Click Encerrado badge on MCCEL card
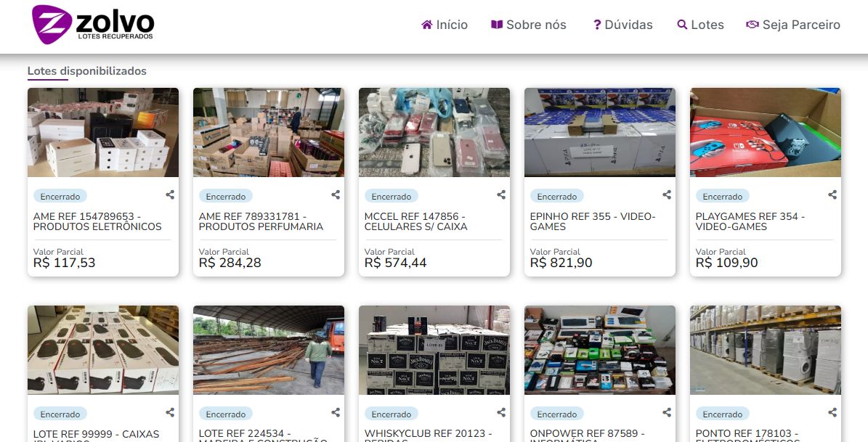Viewport: 868px width, 442px height. (391, 197)
